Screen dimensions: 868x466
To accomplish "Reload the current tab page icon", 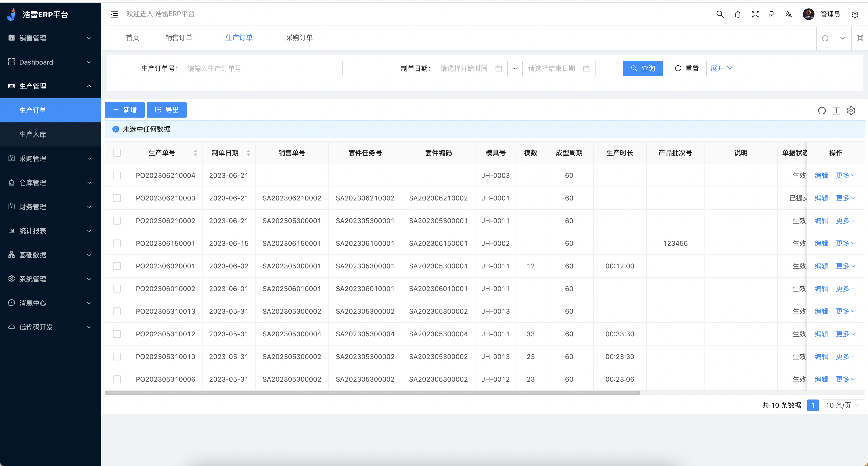I will (x=825, y=38).
